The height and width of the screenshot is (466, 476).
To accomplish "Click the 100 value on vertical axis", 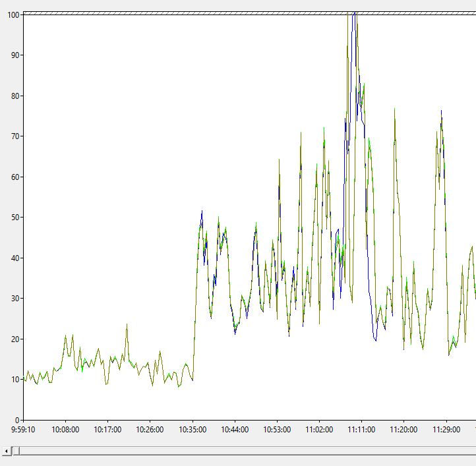I will [13, 15].
